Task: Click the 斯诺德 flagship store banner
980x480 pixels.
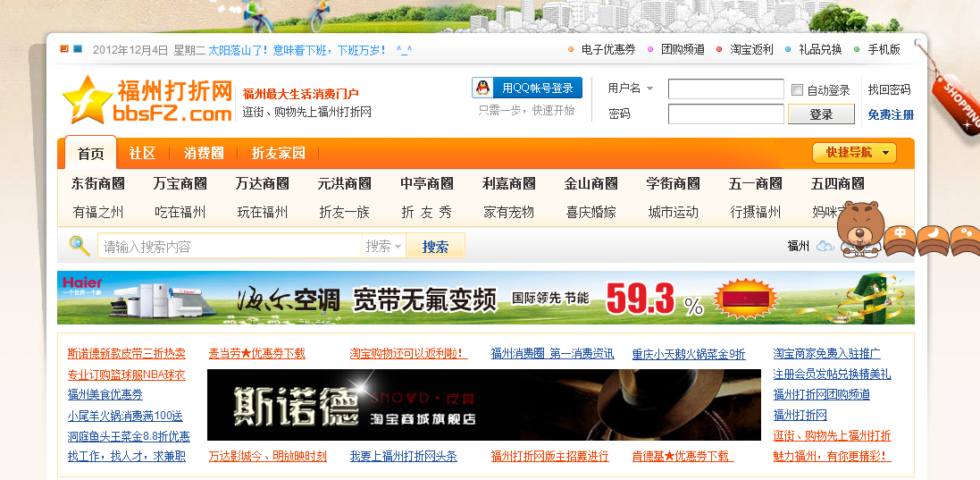Action: pos(484,405)
